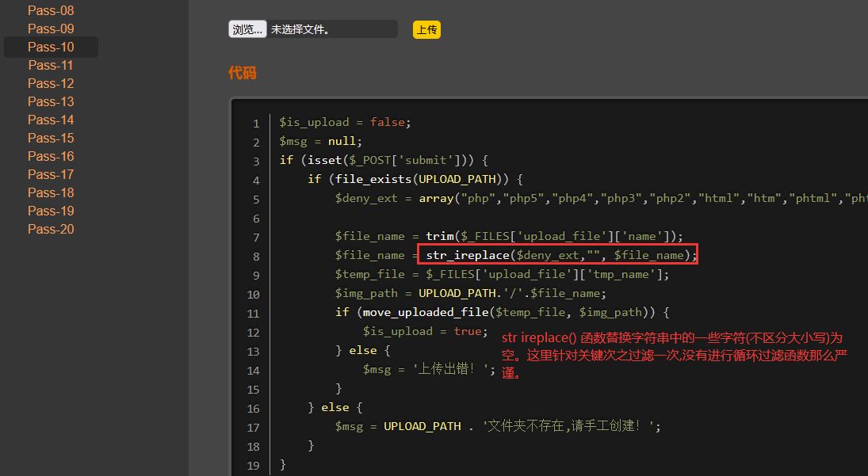868x476 pixels.
Task: Click the $img_path = UPLOAD_PATH line
Action: [471, 294]
